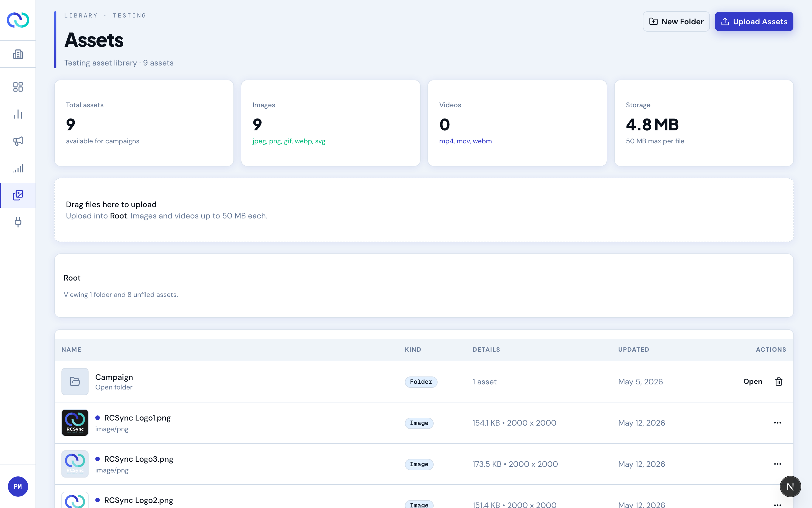Image resolution: width=812 pixels, height=508 pixels.
Task: Click Image badge in RCSync Logo3.png row
Action: [x=419, y=464]
